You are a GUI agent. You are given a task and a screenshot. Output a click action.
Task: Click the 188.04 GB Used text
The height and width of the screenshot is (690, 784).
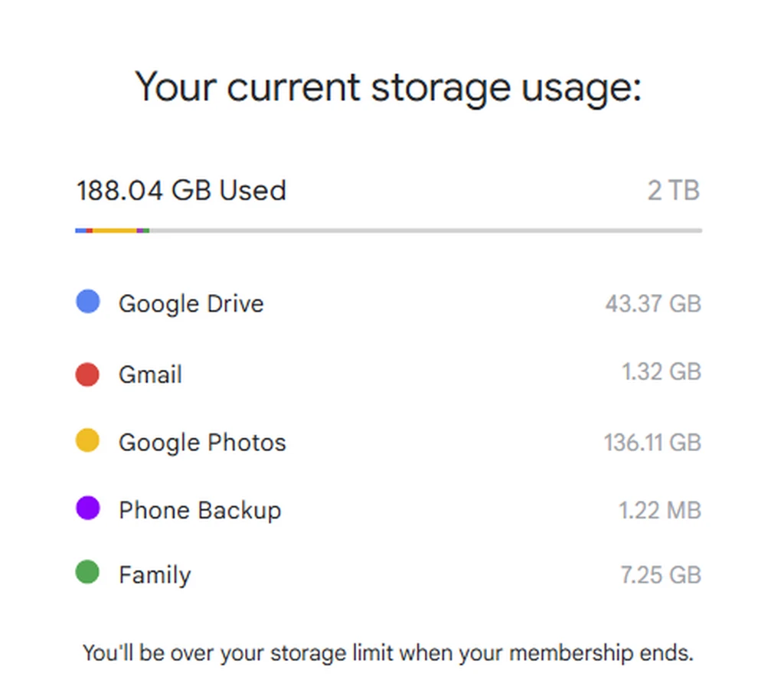coord(181,191)
